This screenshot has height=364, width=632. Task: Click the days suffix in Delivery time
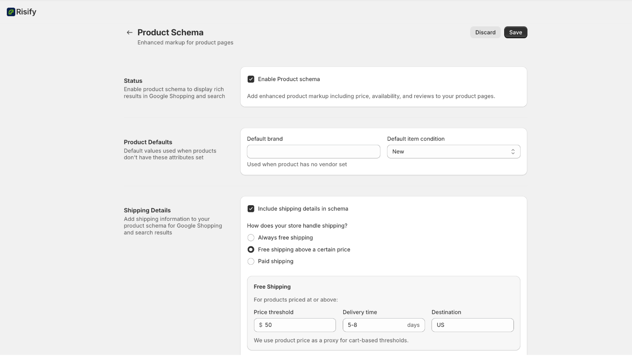point(413,325)
